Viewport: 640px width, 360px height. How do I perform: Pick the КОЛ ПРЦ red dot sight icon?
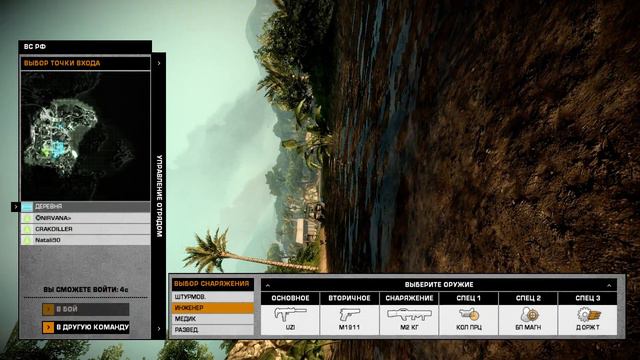469,315
